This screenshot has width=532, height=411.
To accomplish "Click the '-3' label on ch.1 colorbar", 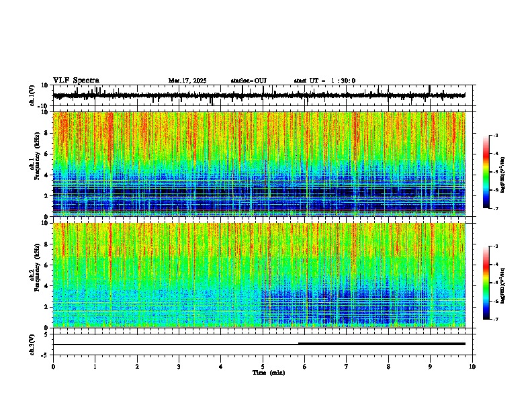I will coord(495,136).
